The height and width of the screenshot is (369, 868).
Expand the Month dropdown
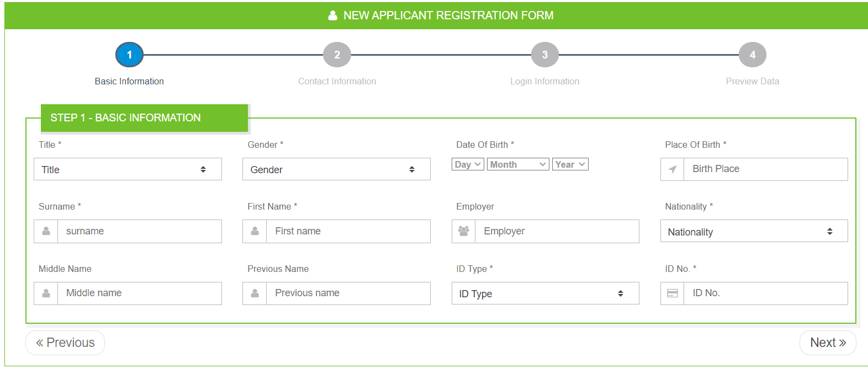tap(518, 164)
